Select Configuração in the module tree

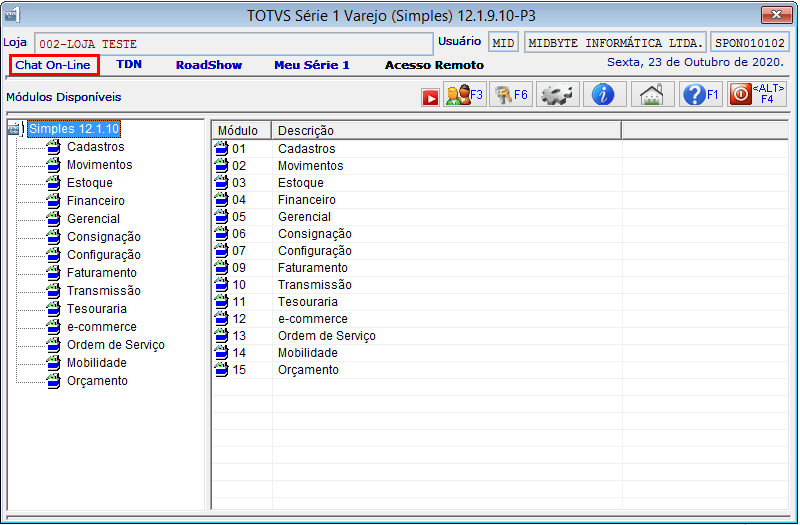[104, 255]
